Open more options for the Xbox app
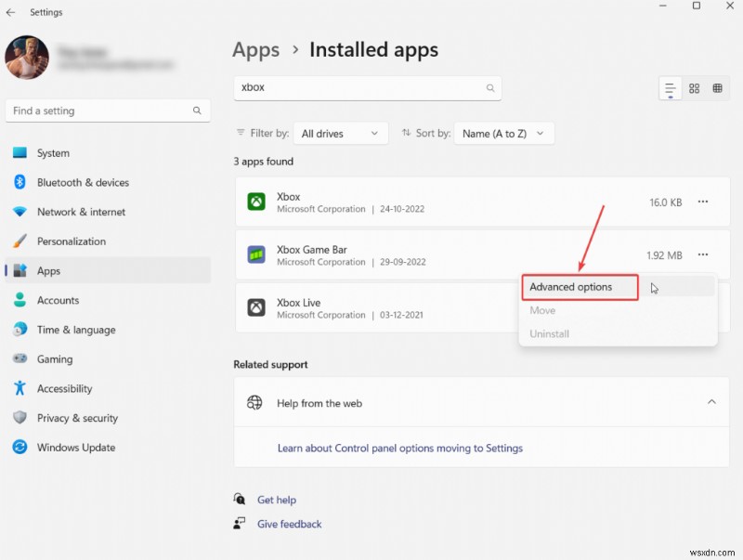Screen dimensions: 743x560 tap(703, 202)
